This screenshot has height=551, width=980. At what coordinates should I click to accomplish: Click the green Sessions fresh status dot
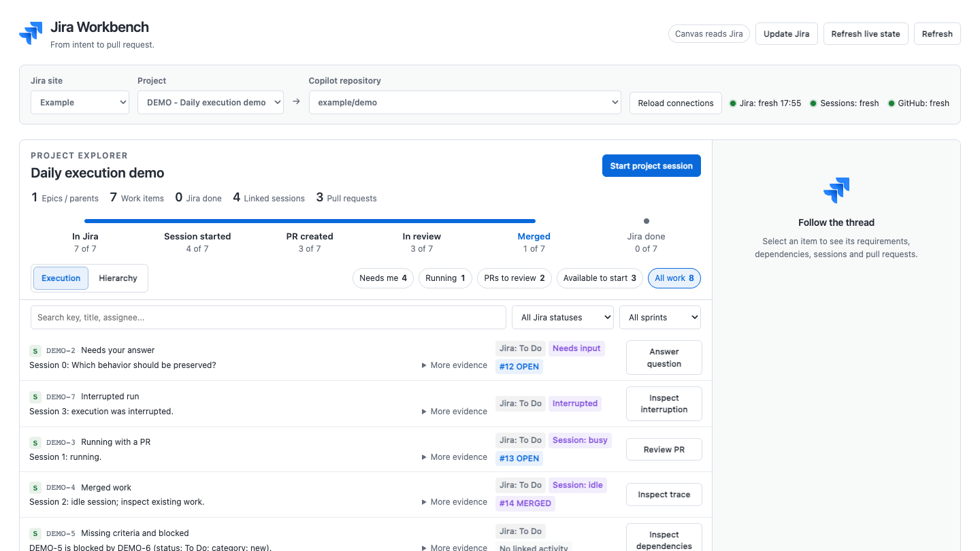click(x=813, y=103)
